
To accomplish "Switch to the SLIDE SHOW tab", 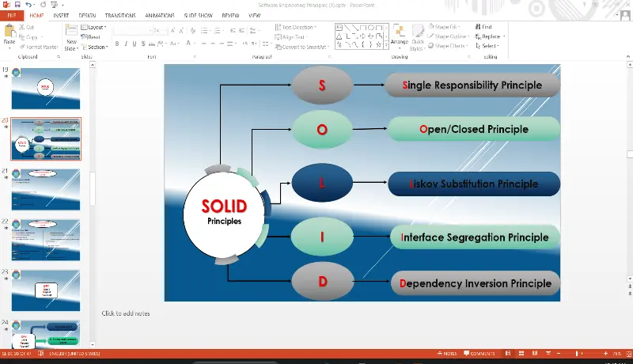I will point(199,15).
